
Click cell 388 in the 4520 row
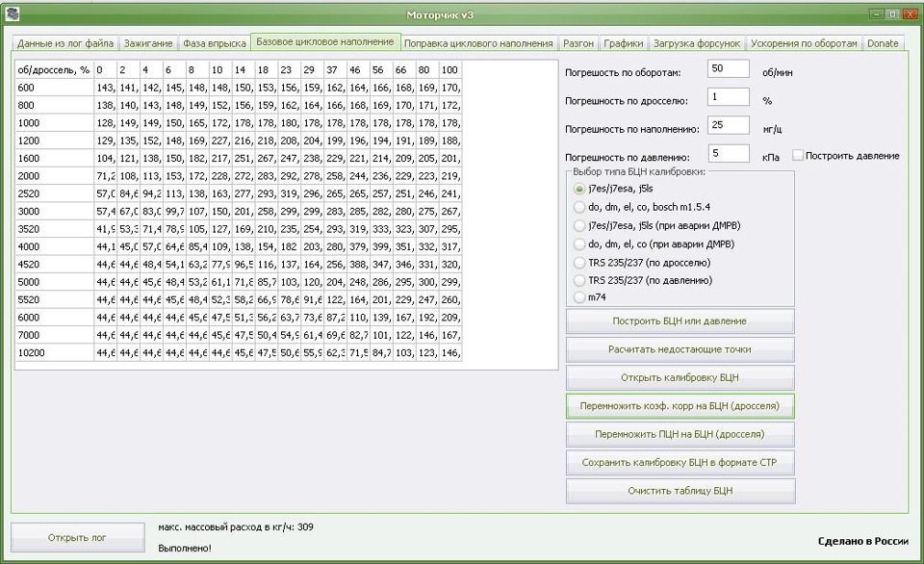point(358,265)
